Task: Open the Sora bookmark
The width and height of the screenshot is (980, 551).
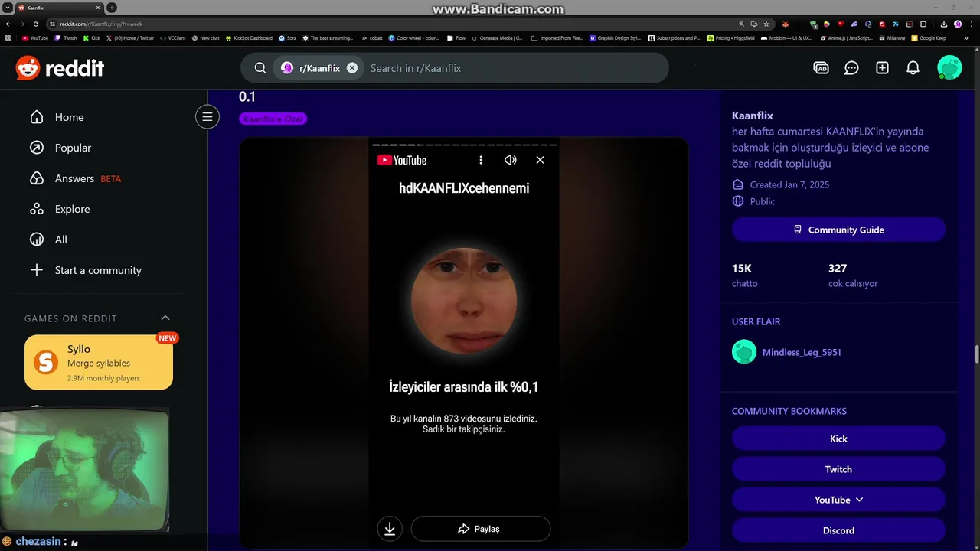Action: [288, 37]
